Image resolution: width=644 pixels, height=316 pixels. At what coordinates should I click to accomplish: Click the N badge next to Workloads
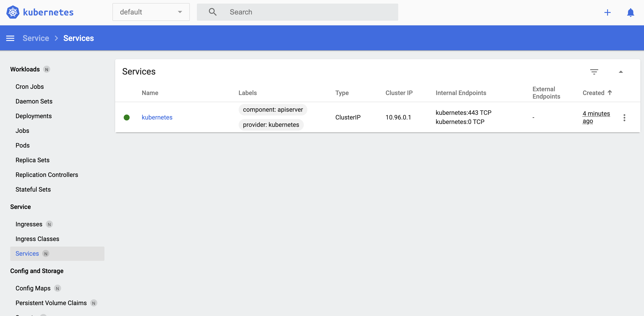tap(46, 69)
